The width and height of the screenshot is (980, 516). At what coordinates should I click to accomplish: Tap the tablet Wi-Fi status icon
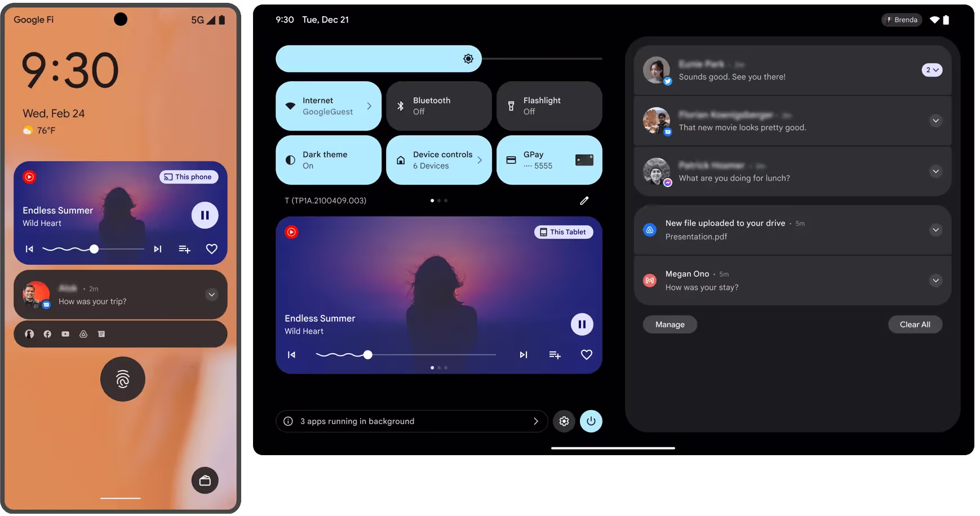934,20
